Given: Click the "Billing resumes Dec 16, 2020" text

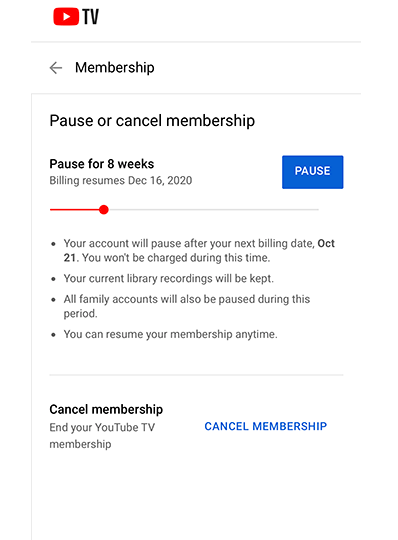Looking at the screenshot, I should tap(121, 180).
